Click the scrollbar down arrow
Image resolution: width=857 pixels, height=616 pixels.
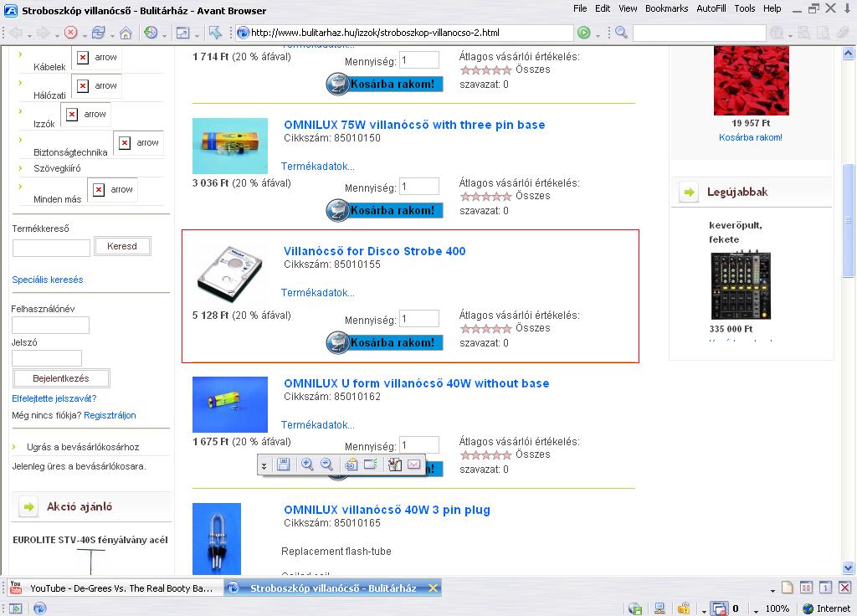click(x=849, y=568)
